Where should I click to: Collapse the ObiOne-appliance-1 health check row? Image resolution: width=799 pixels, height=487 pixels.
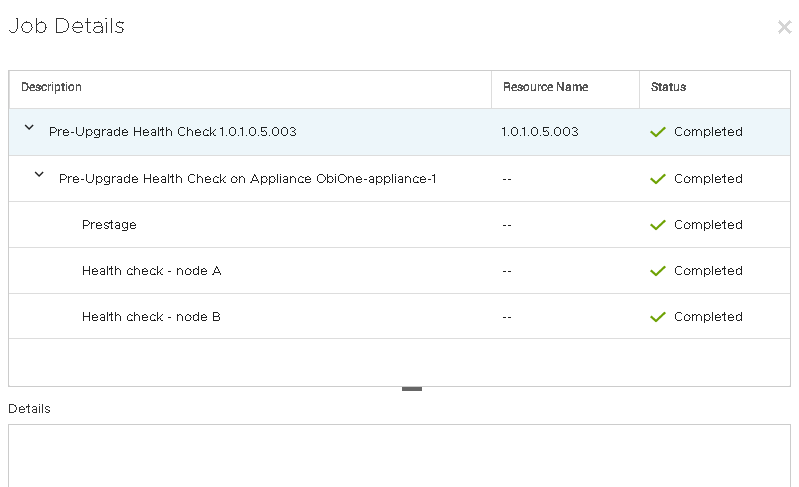[39, 174]
